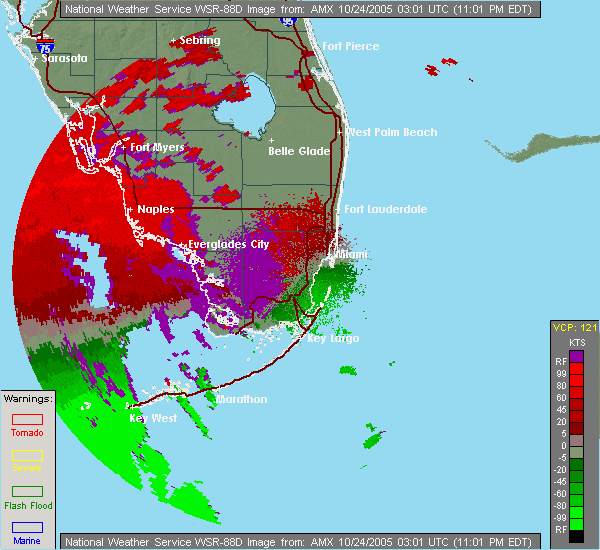Click the Tornado warning red box
The height and width of the screenshot is (550, 600).
click(x=27, y=420)
